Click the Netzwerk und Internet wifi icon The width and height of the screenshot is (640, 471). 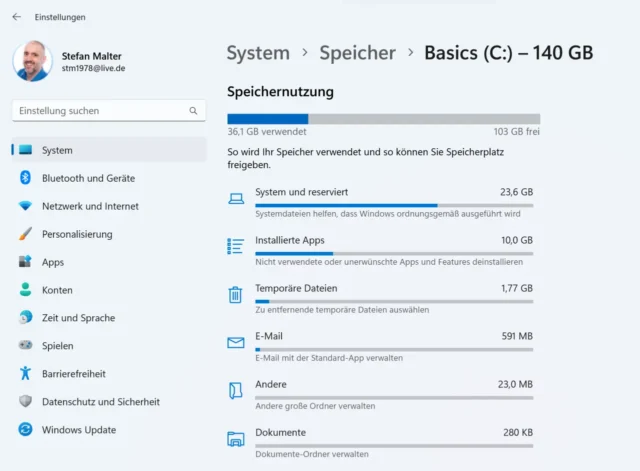(x=25, y=206)
